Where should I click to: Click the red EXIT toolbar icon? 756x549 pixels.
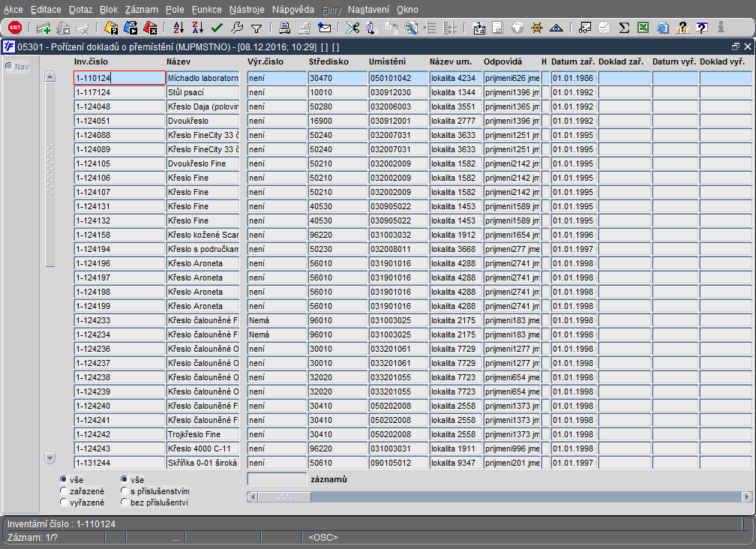[15, 28]
